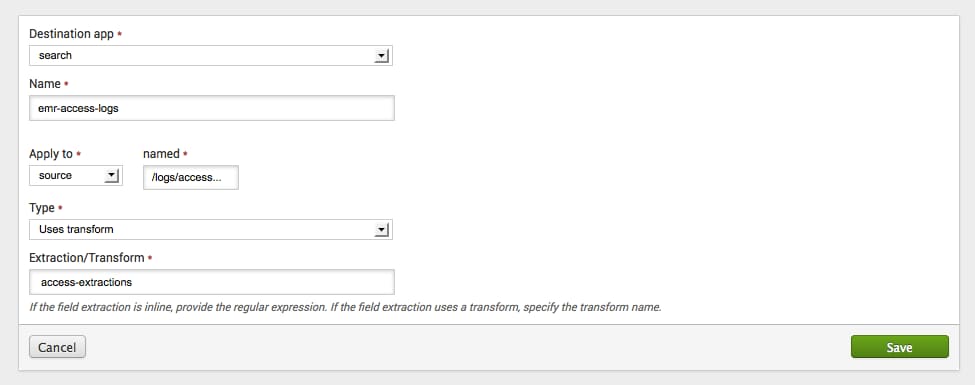Viewport: 975px width, 385px height.
Task: Open the Apply to dropdown showing source
Action: coord(76,175)
